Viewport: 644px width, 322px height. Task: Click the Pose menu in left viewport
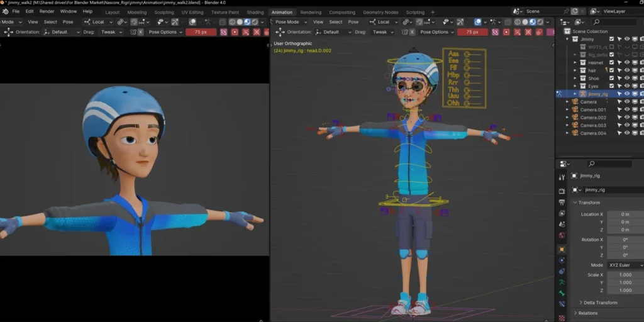[x=68, y=22]
